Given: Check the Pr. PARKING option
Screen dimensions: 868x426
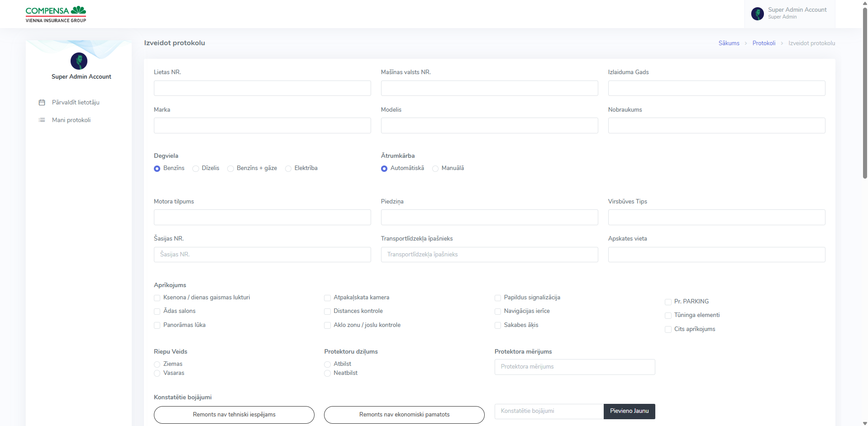Looking at the screenshot, I should 668,302.
